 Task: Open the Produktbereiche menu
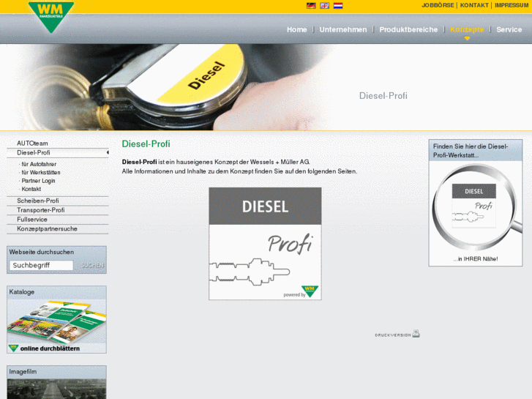[x=408, y=29]
